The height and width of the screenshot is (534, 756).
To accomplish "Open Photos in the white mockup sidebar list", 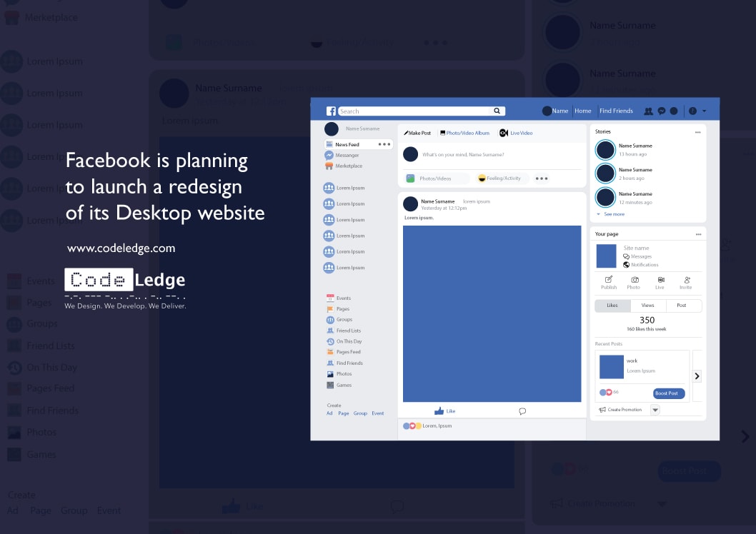I will pos(339,374).
